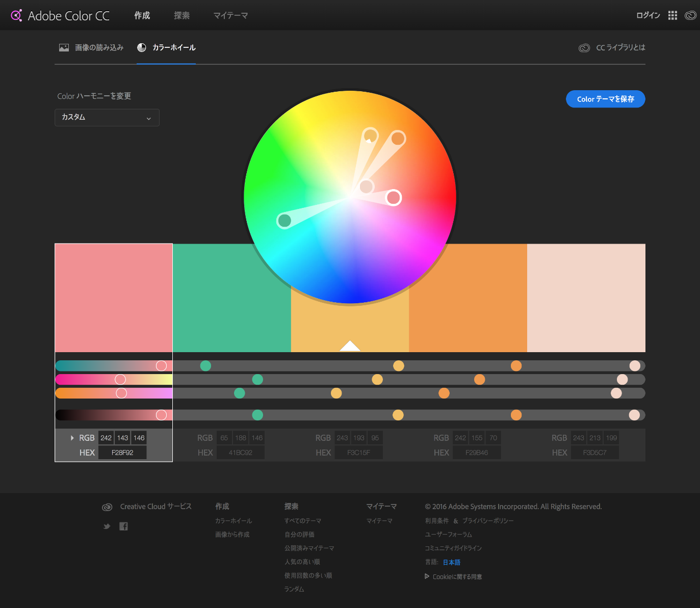Click the color wheel tab icon

[x=142, y=47]
